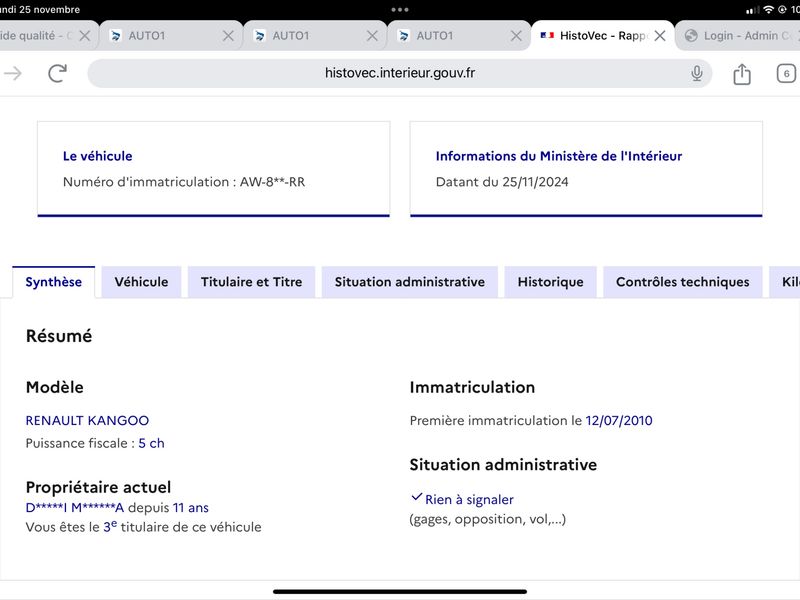
Task: Close the HistoVec tab
Action: point(660,36)
